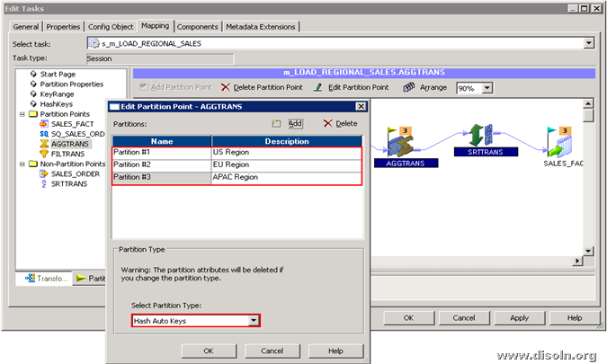Click the Delete partition icon in the dialog

tap(327, 122)
